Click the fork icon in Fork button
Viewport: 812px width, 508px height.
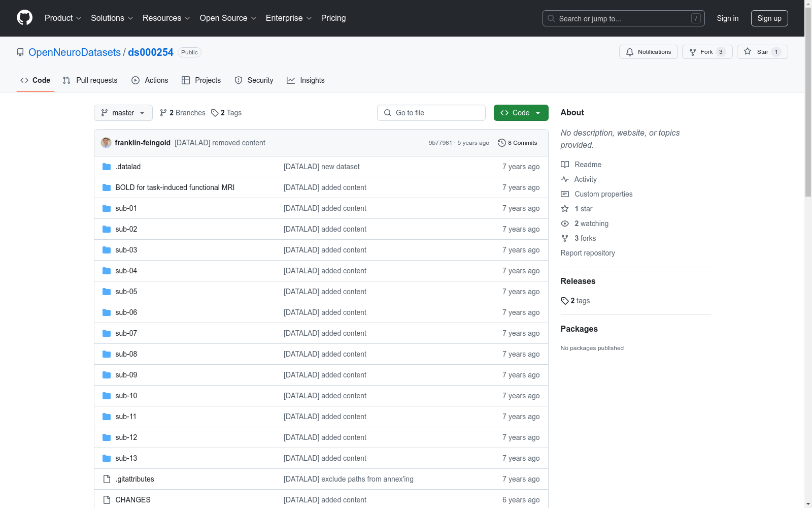pyautogui.click(x=693, y=52)
